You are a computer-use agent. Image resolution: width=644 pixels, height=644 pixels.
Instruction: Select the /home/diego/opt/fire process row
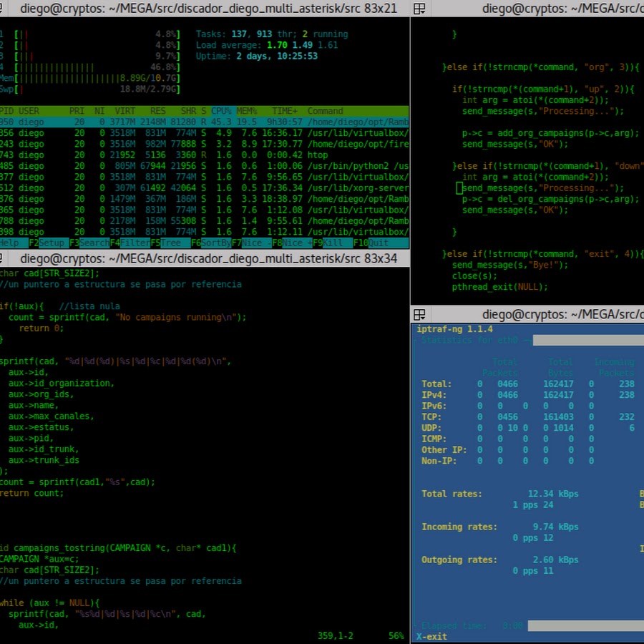(204, 144)
